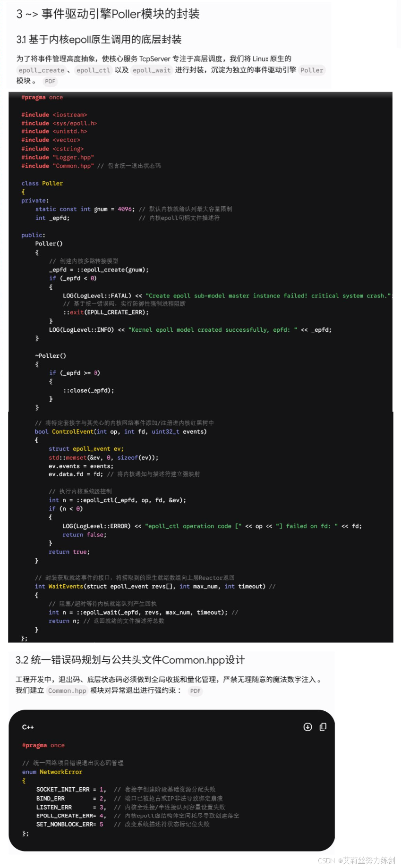401x868 pixels.
Task: Click the 'class Poller' declaration line
Action: [42, 183]
